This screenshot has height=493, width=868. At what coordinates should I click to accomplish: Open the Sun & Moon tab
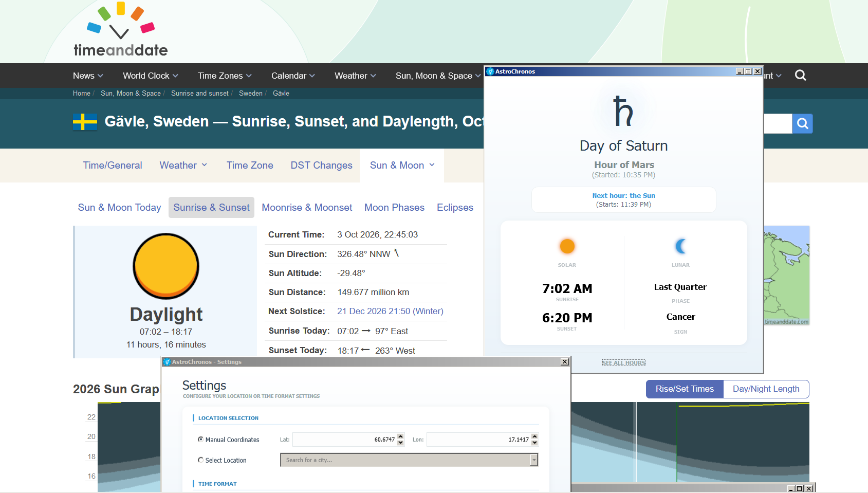402,166
